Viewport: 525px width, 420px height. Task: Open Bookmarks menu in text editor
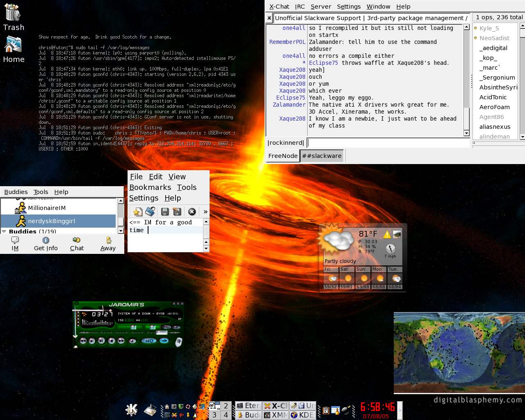pyautogui.click(x=150, y=187)
